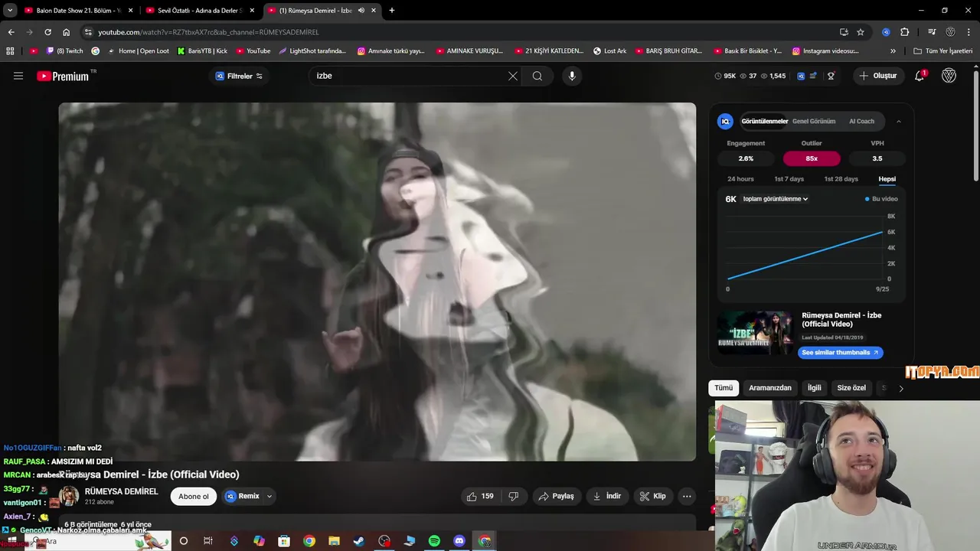The image size is (980, 551).
Task: Reload the page in Chrome
Action: tap(47, 32)
